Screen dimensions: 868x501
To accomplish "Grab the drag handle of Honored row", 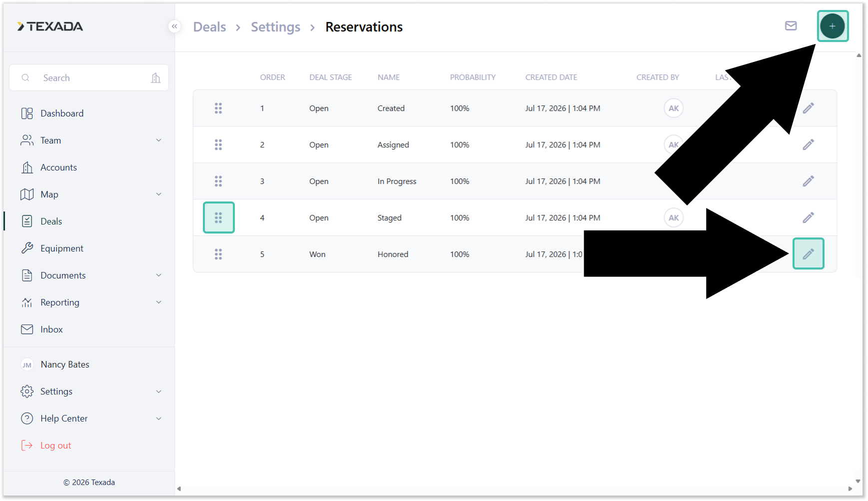I will pyautogui.click(x=218, y=254).
